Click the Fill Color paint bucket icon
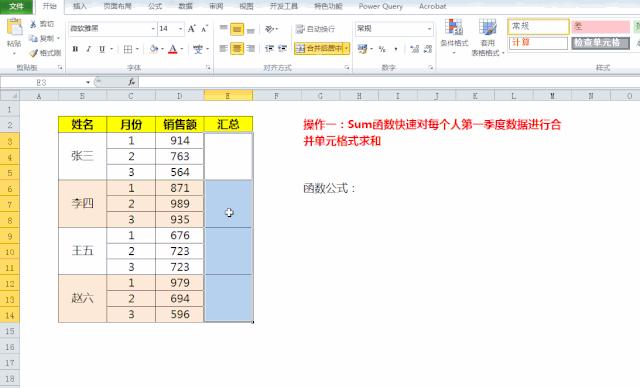Viewport: 640px width, 388px height. (153, 49)
